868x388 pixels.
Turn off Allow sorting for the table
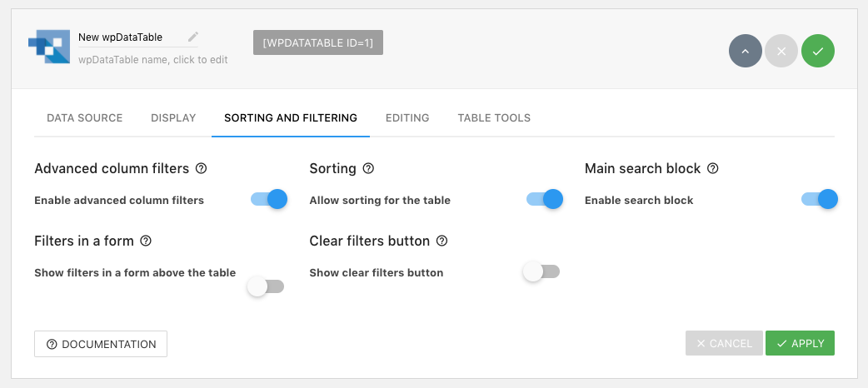click(544, 199)
